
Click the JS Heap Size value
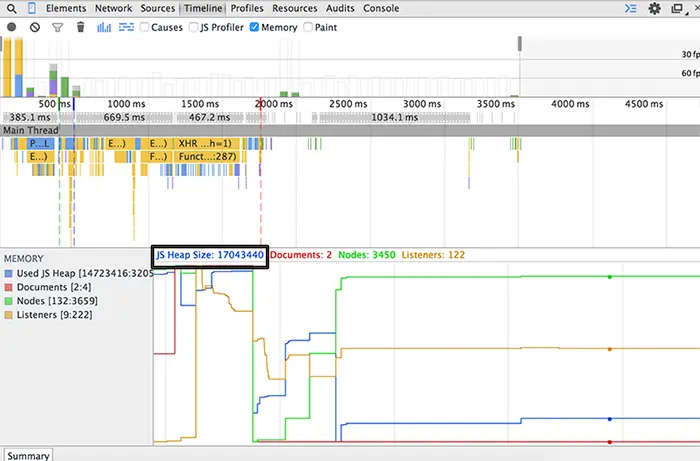point(210,255)
